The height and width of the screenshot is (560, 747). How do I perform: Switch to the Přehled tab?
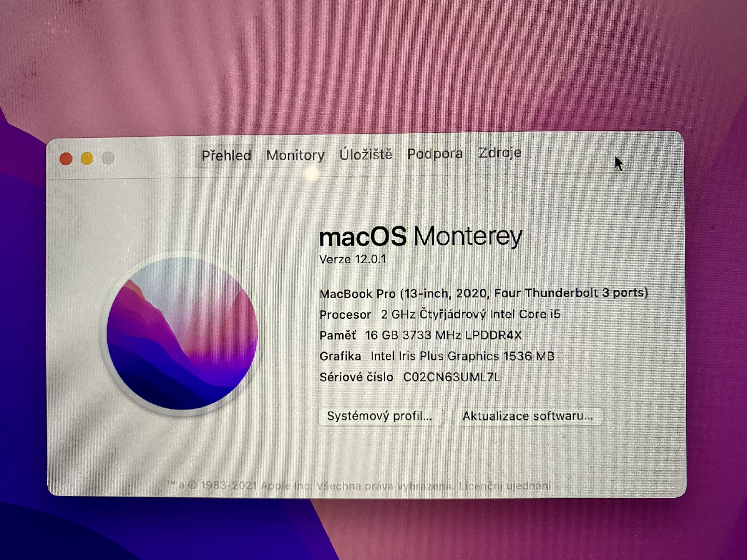[x=226, y=156]
